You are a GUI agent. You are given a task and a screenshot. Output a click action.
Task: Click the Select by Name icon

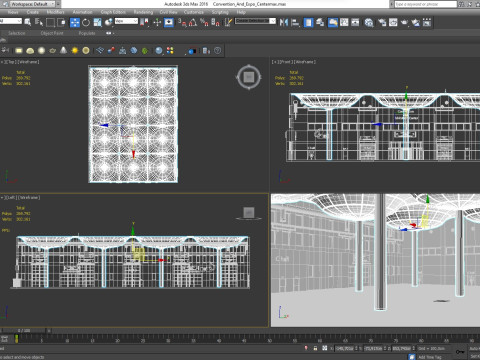(39, 22)
